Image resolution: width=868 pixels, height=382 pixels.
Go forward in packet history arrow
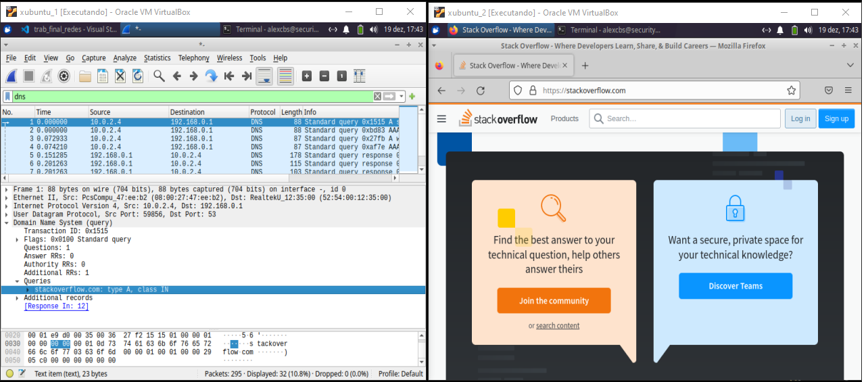(193, 76)
